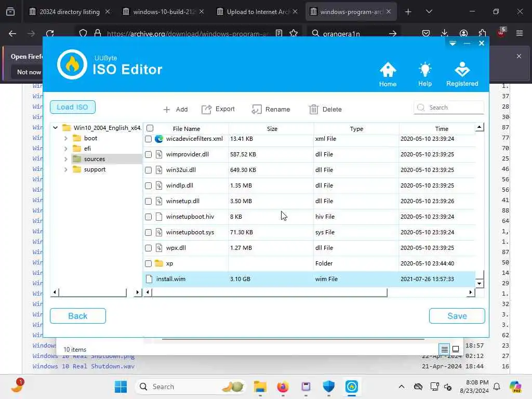Expand the efi folder in tree
Image resolution: width=532 pixels, height=399 pixels.
66,149
